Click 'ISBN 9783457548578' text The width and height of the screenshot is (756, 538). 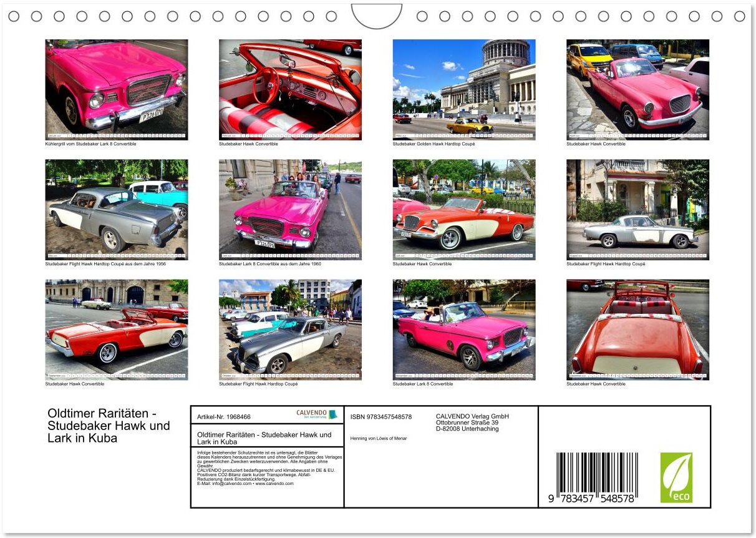pos(381,417)
